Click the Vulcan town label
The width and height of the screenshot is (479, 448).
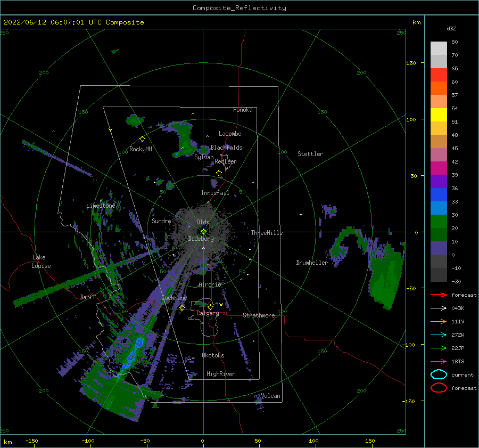click(x=271, y=396)
